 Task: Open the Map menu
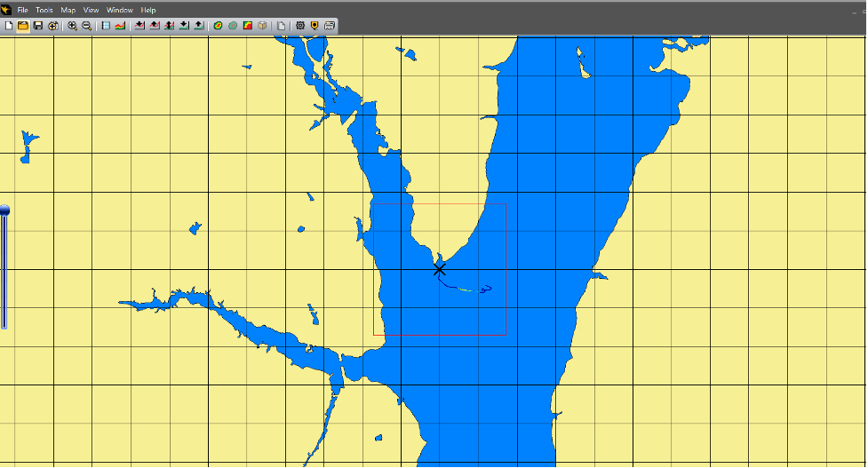pyautogui.click(x=68, y=10)
